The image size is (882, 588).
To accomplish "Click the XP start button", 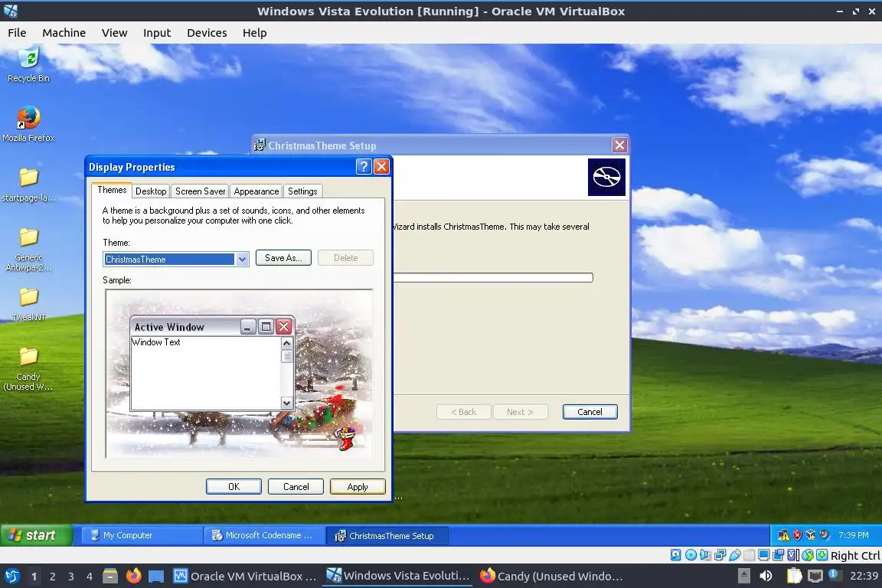I will tap(37, 535).
